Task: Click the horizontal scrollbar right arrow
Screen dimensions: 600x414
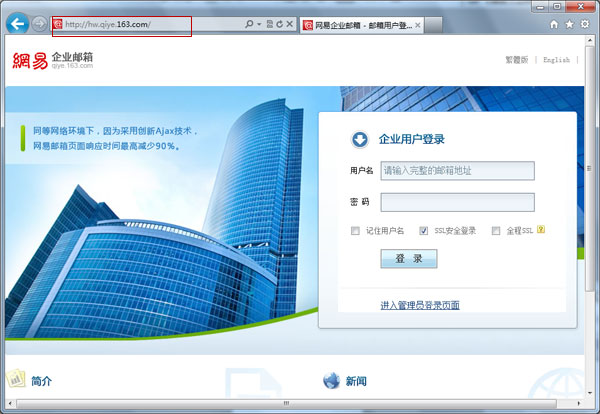Action: pyautogui.click(x=578, y=403)
